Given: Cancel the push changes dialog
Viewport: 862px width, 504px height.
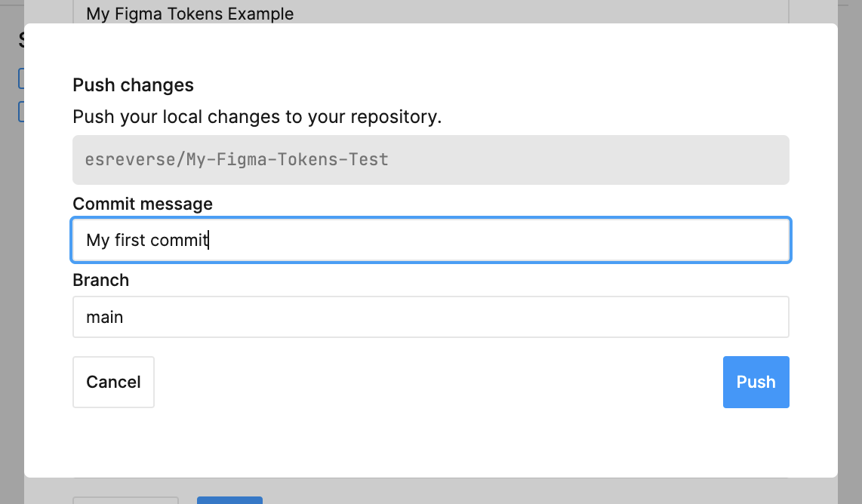Looking at the screenshot, I should pyautogui.click(x=113, y=382).
